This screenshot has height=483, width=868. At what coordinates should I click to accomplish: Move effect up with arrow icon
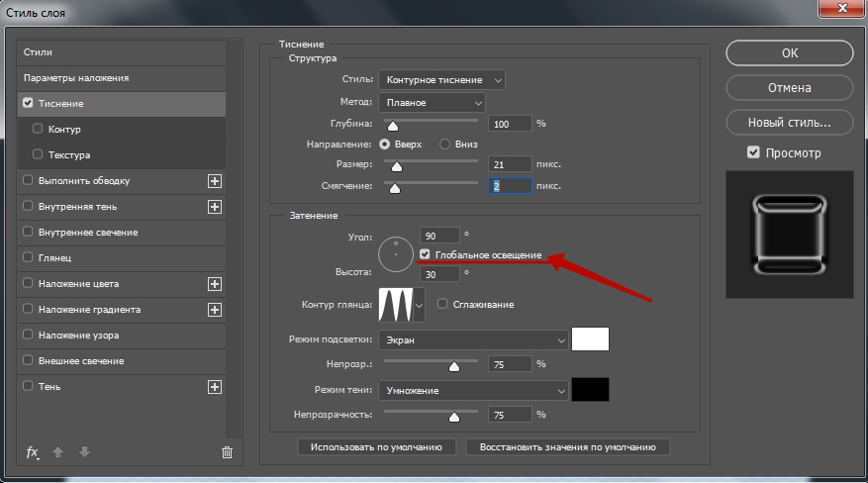click(x=57, y=452)
